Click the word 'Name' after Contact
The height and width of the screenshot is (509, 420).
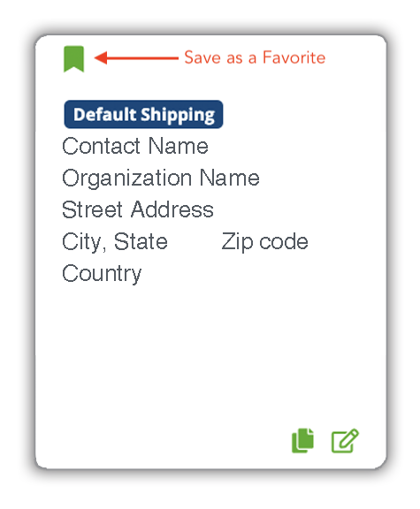(179, 146)
